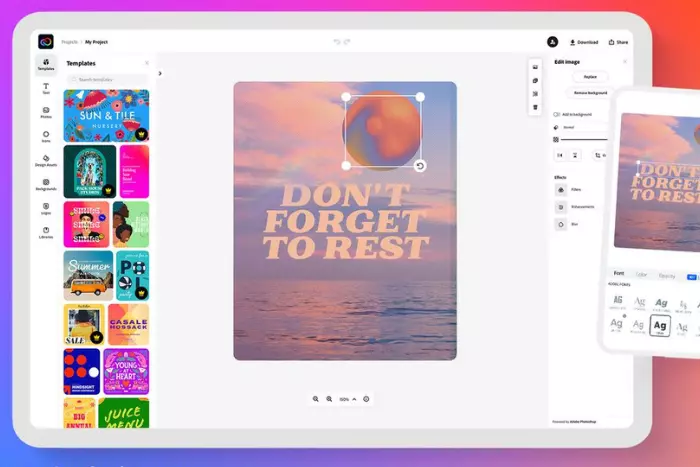The image size is (700, 467).
Task: Select the Don't Forget to Rest text
Action: tap(345, 221)
